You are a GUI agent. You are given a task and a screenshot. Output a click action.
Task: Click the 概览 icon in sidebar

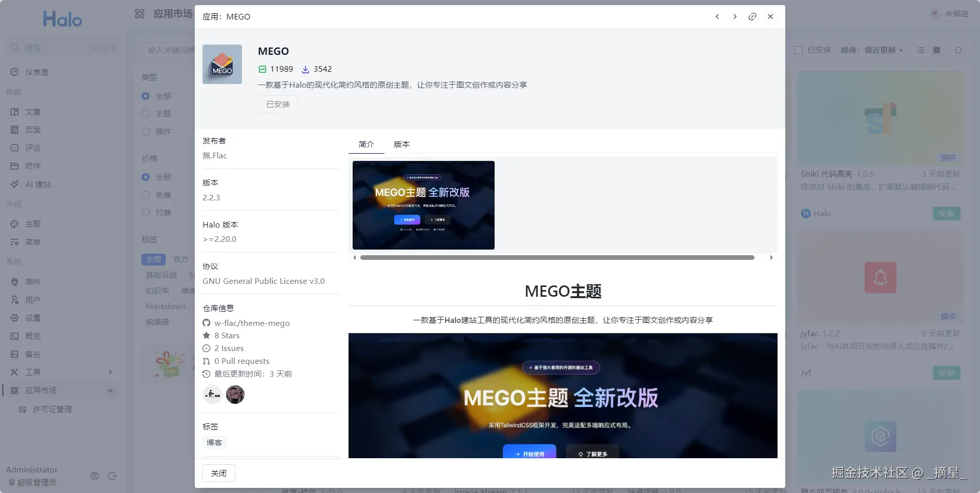14,336
